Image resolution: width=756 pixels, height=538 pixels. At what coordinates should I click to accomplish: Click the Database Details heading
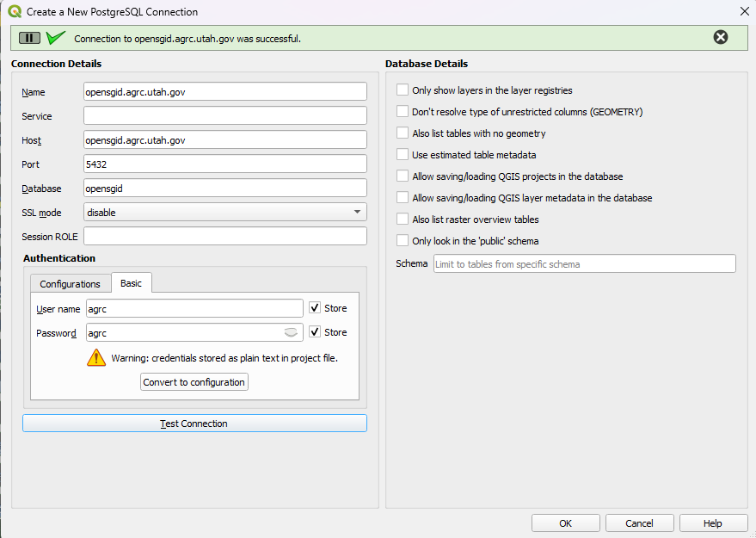[427, 64]
